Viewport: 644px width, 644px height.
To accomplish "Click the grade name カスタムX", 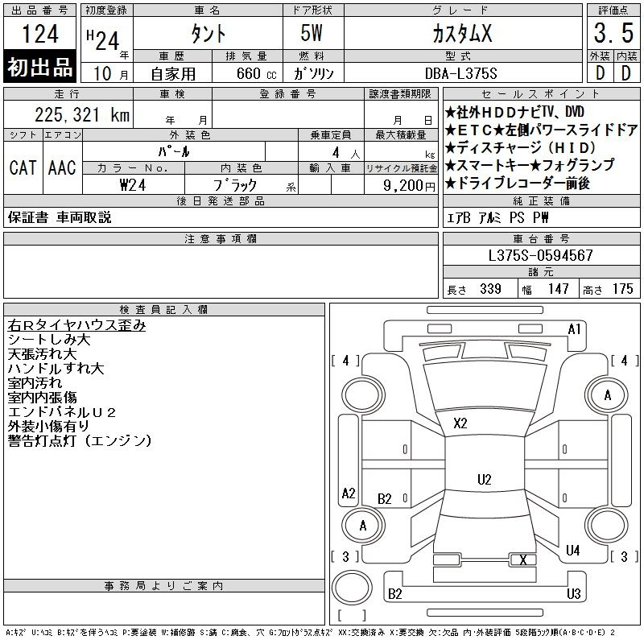I will coord(462,35).
